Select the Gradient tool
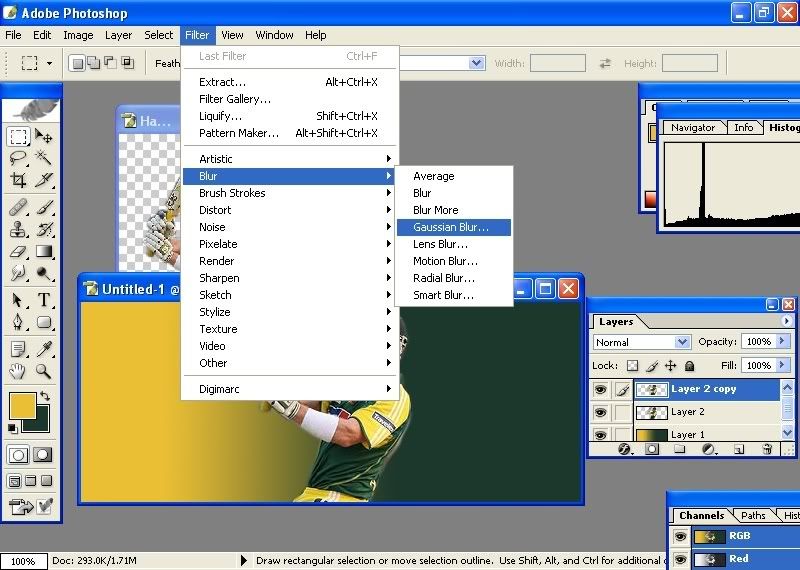 click(x=43, y=251)
